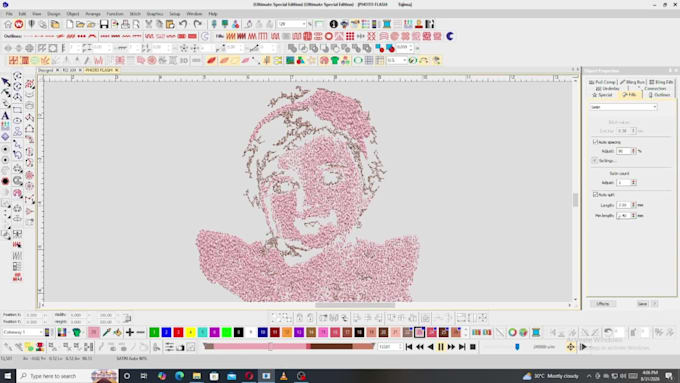Viewport: 680px width, 383px height.
Task: Click the Save floppy disk icon
Action: point(104,24)
